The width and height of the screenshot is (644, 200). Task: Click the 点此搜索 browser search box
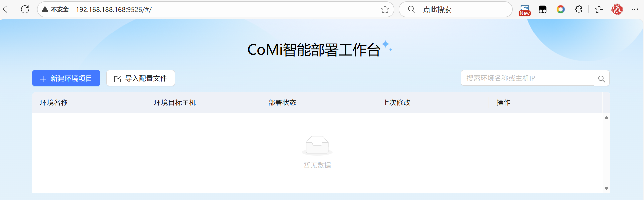[455, 9]
